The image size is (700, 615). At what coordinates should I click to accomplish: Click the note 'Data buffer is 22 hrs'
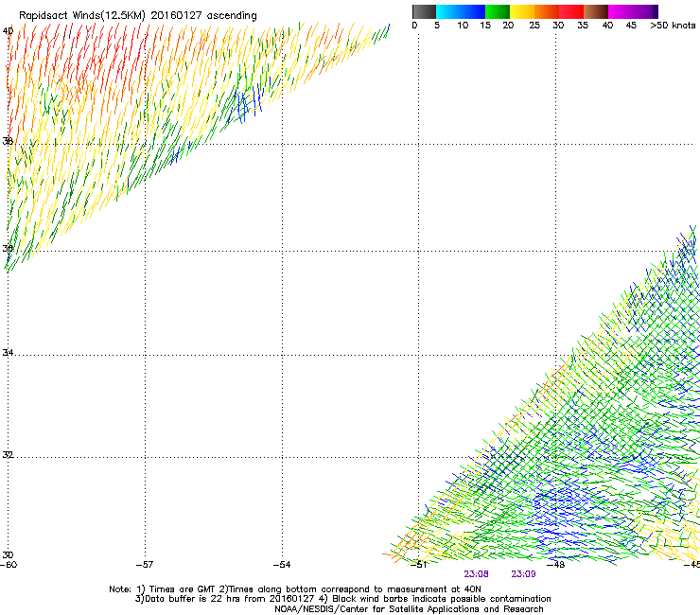[193, 599]
